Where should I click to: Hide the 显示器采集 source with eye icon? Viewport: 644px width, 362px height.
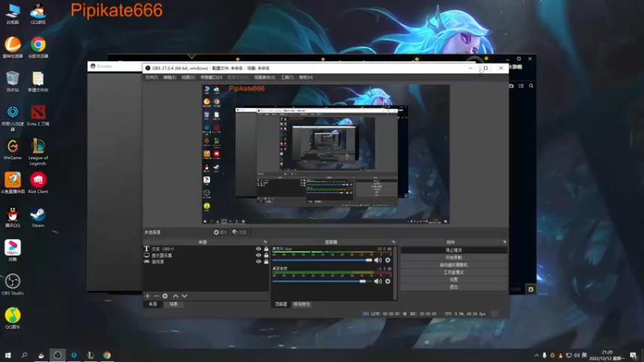point(258,255)
